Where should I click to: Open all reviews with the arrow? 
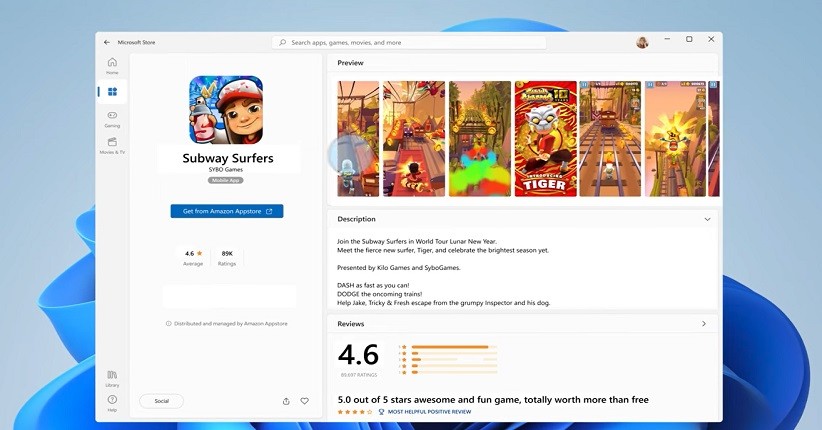(704, 324)
